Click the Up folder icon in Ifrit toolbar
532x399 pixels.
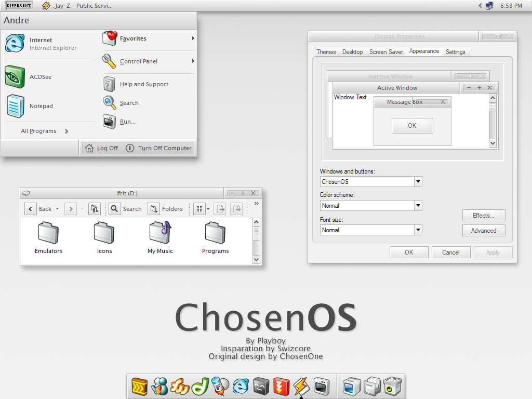pos(95,209)
